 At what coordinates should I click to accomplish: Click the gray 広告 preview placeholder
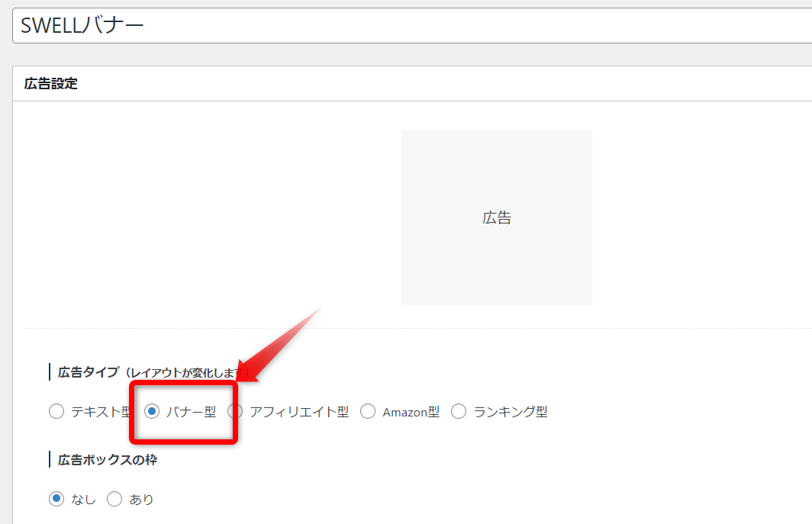tap(497, 217)
